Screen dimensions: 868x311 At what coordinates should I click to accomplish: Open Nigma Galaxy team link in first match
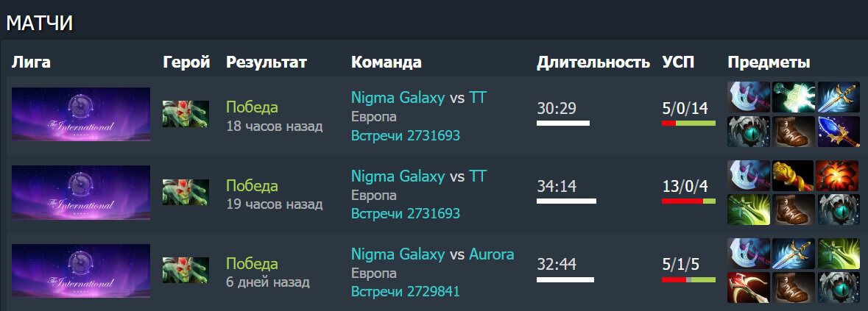[x=398, y=98]
